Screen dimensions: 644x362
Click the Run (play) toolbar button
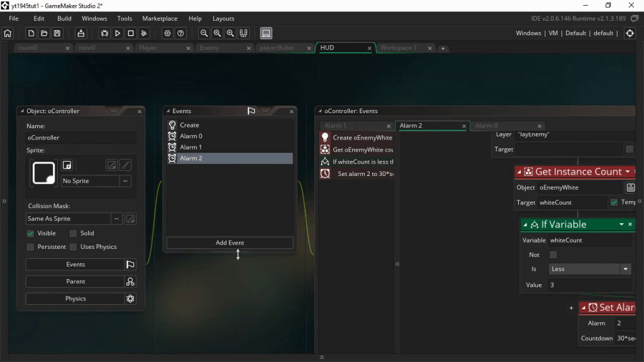point(118,33)
